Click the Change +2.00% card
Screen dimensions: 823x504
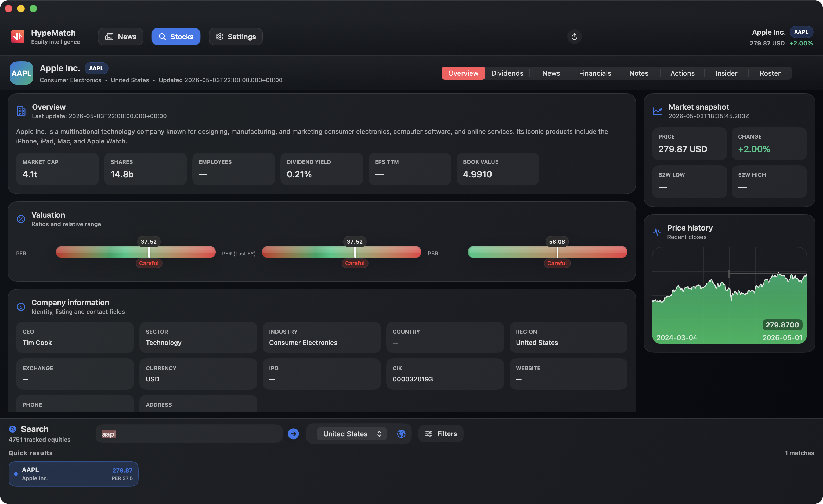[x=769, y=144]
